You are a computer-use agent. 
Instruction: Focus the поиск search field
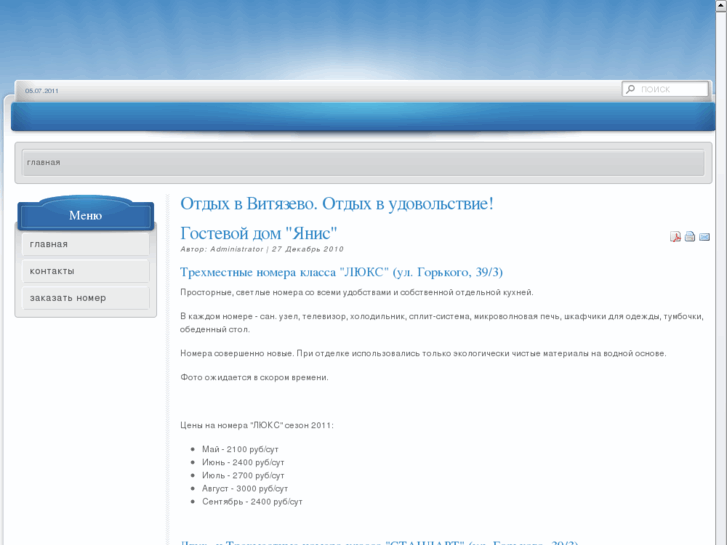(x=665, y=89)
